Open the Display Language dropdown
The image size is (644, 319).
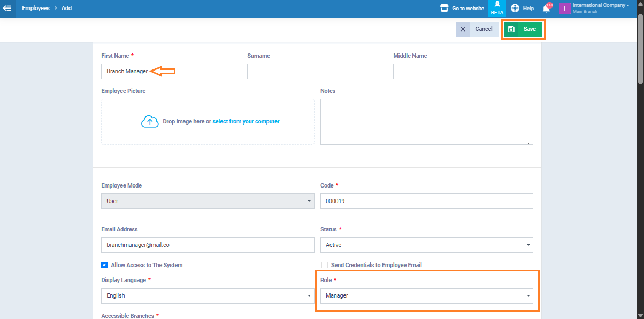point(207,295)
